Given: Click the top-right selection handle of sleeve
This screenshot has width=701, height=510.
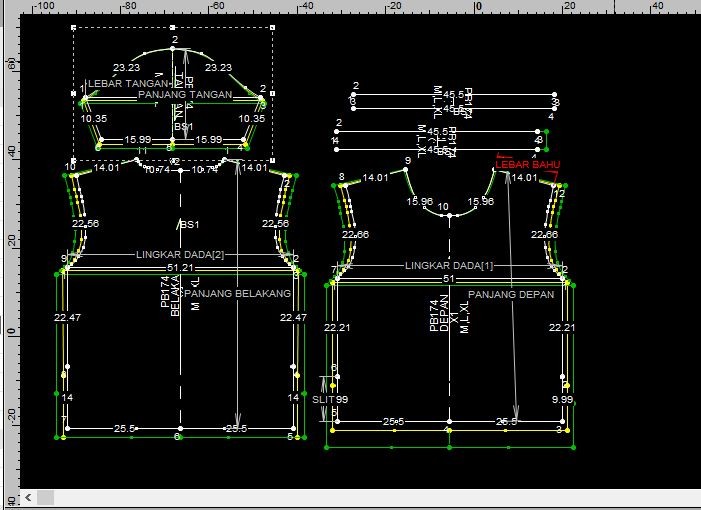Looking at the screenshot, I should 273,28.
